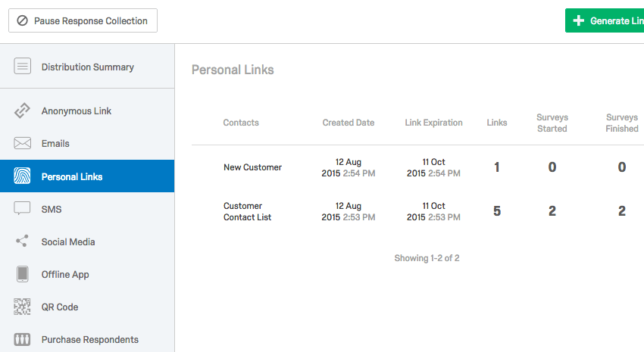The width and height of the screenshot is (644, 352).
Task: Click the SMS speech bubble icon
Action: click(x=22, y=208)
